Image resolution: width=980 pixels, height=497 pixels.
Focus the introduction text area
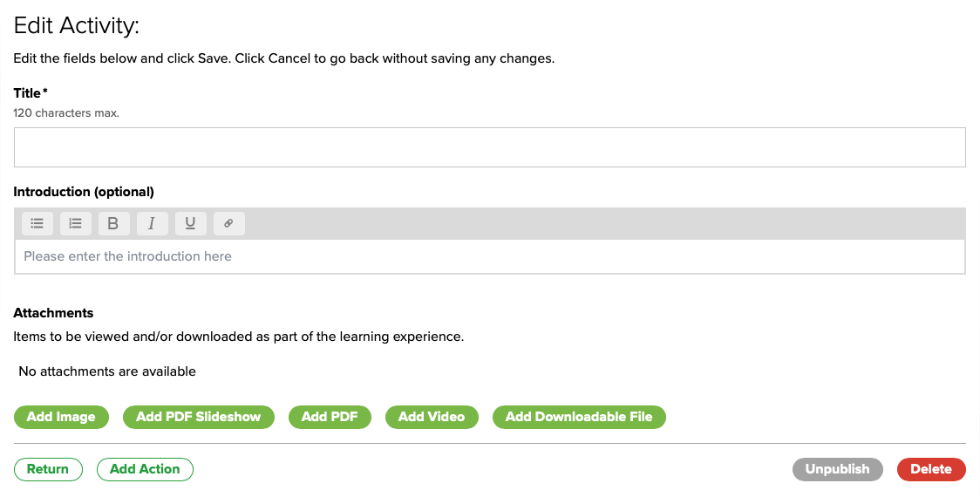point(489,256)
